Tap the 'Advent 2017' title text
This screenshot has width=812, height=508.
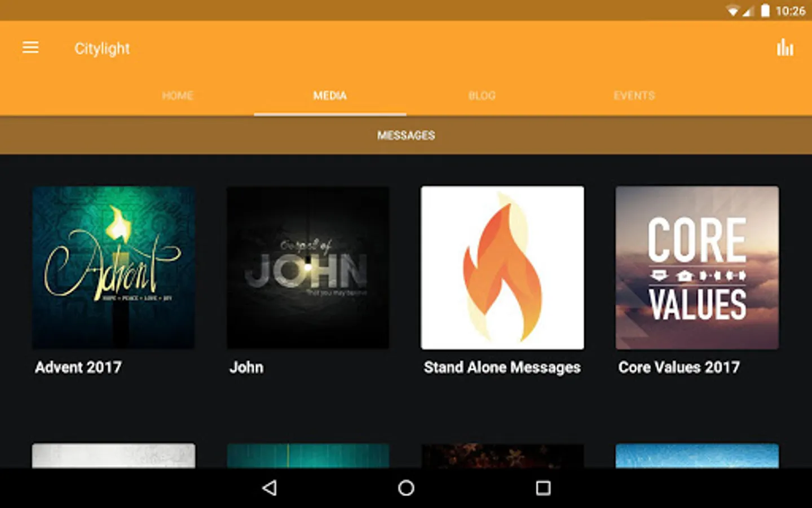(78, 367)
